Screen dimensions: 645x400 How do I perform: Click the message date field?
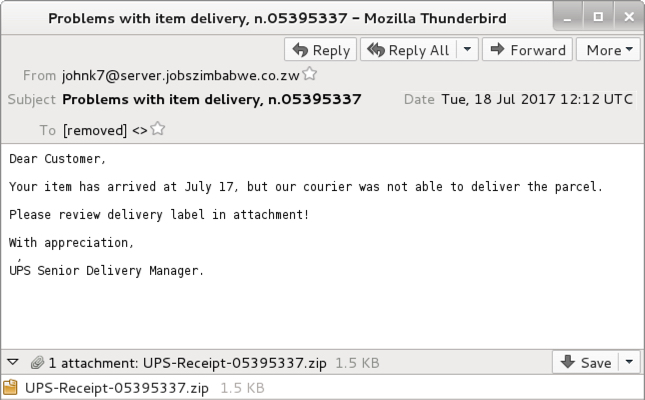(537, 99)
